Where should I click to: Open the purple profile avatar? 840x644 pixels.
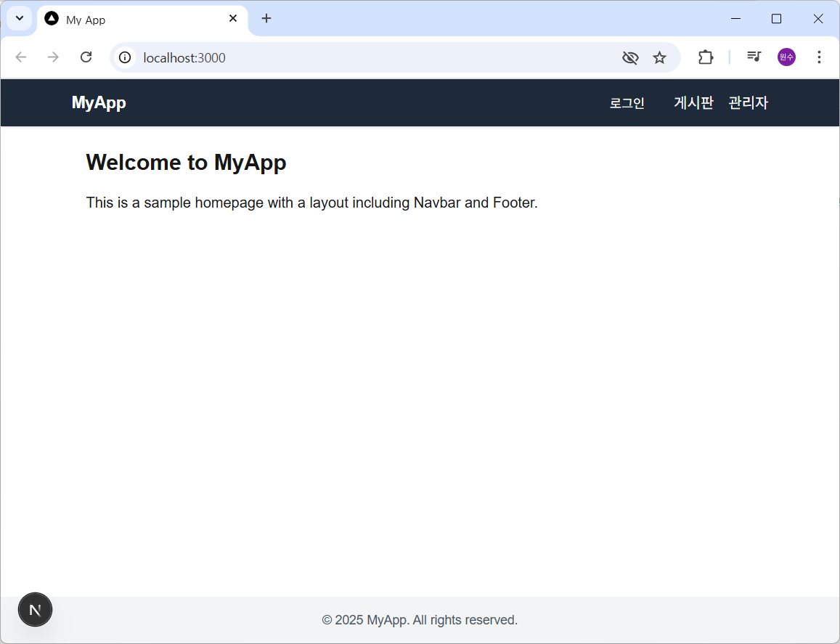(x=786, y=57)
